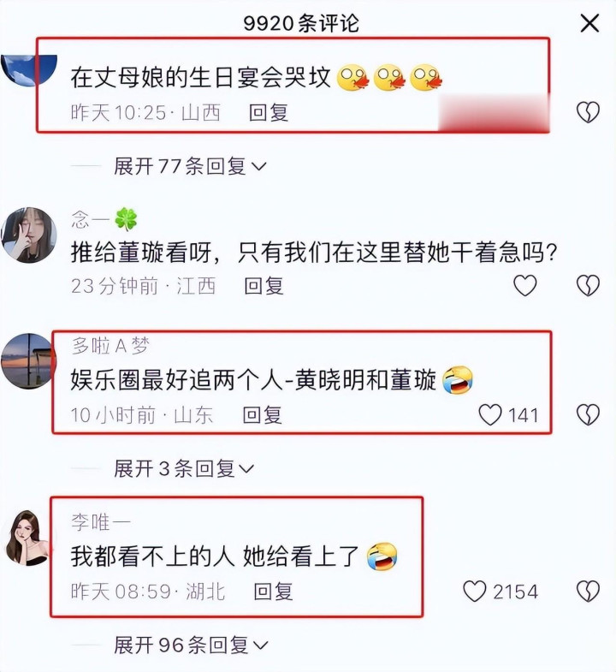
Task: Dislike 多啦A梦's comment
Action: (588, 415)
